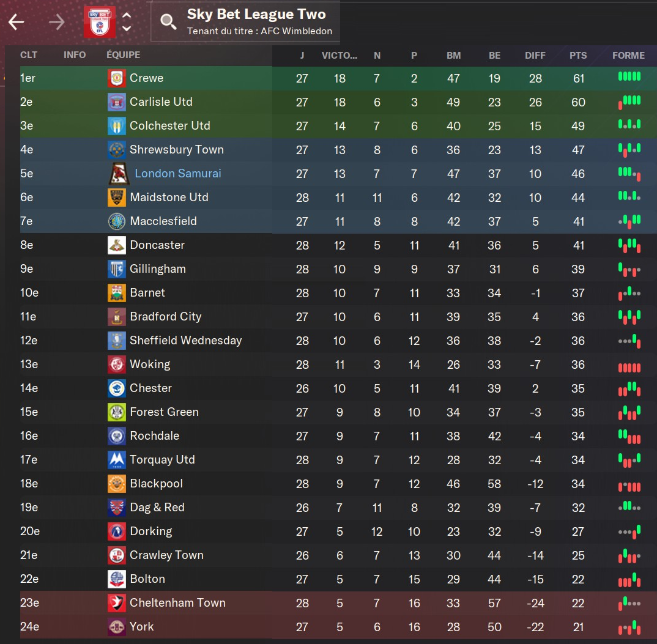Sort table by PTS column header

578,55
